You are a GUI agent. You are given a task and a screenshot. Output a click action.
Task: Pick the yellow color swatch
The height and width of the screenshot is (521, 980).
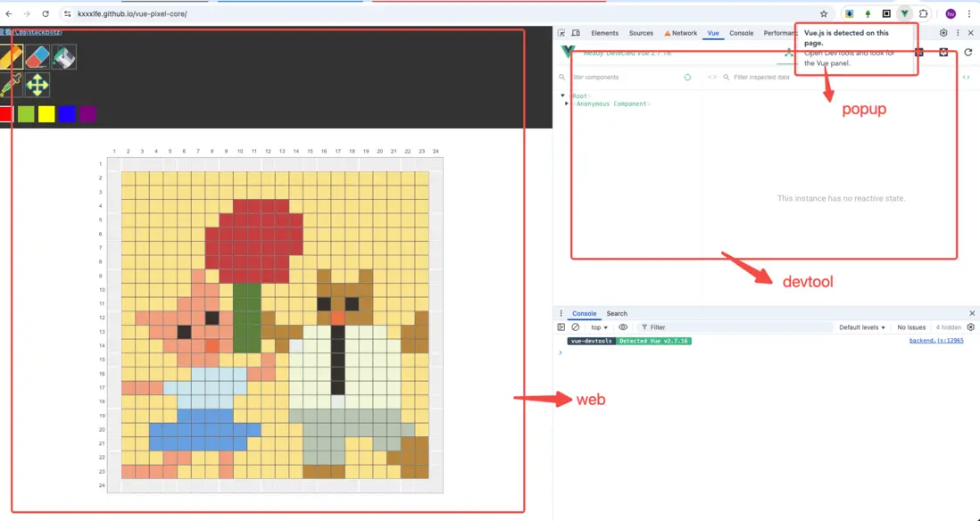point(46,113)
